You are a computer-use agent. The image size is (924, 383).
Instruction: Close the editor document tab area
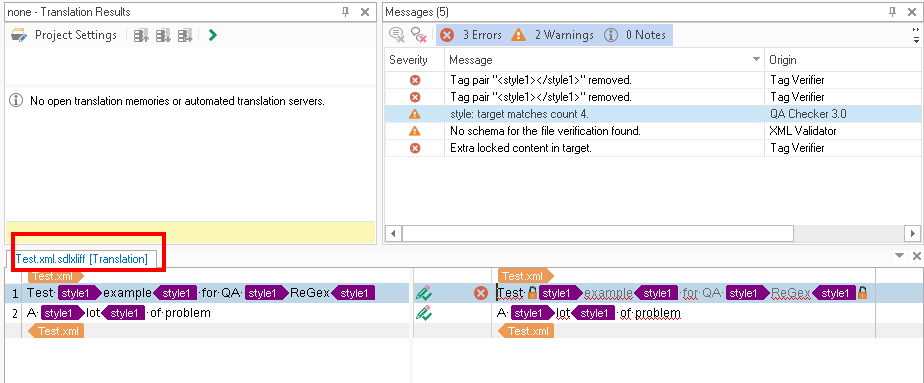click(916, 256)
